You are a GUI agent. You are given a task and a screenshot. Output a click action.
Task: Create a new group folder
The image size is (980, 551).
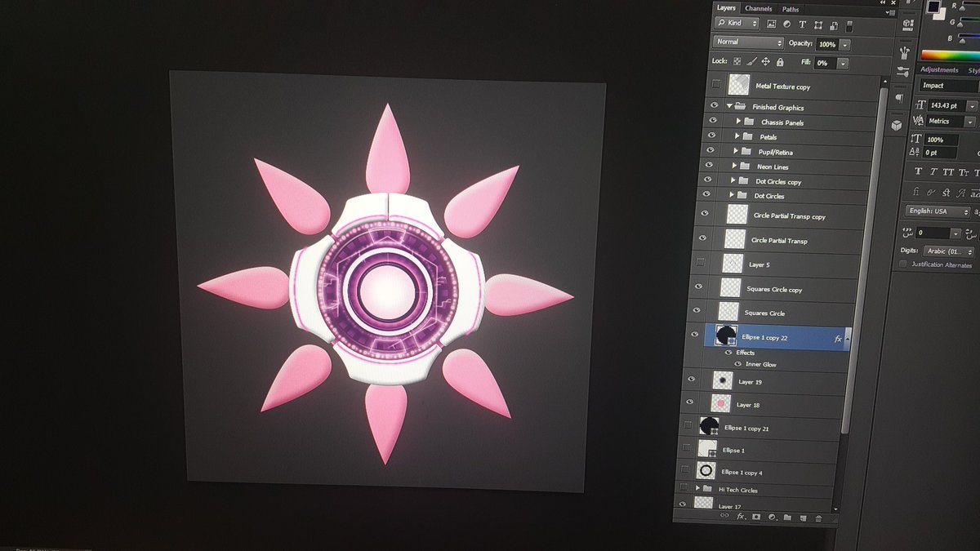point(787,517)
